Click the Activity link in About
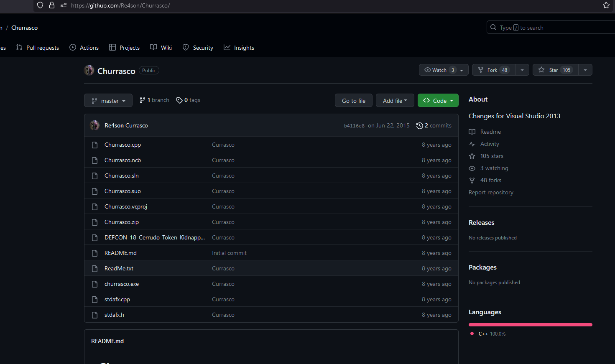 (x=490, y=144)
